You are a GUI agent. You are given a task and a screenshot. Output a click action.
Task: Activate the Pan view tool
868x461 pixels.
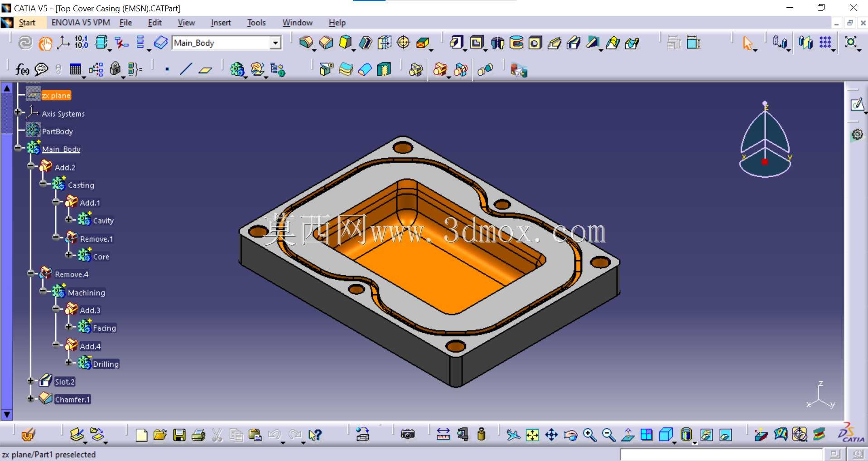551,435
